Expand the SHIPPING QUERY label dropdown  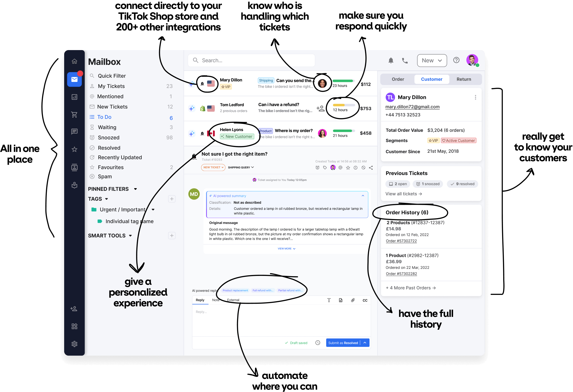251,168
